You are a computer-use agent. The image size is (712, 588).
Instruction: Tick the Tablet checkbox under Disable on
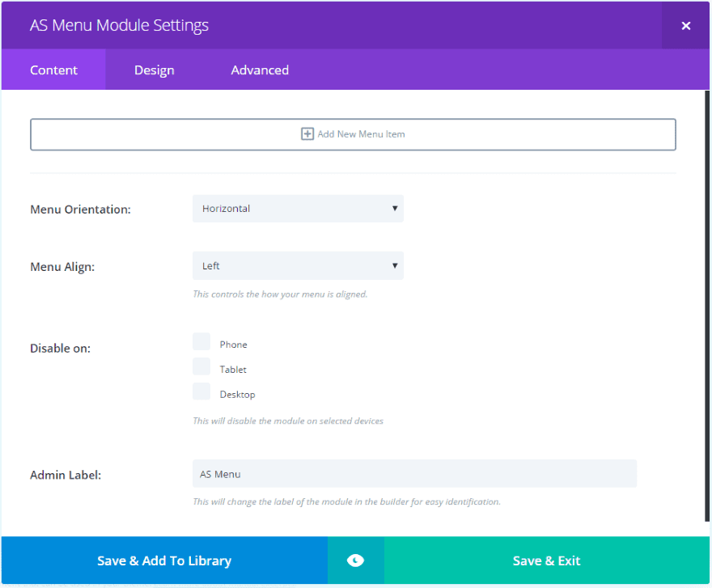click(201, 367)
